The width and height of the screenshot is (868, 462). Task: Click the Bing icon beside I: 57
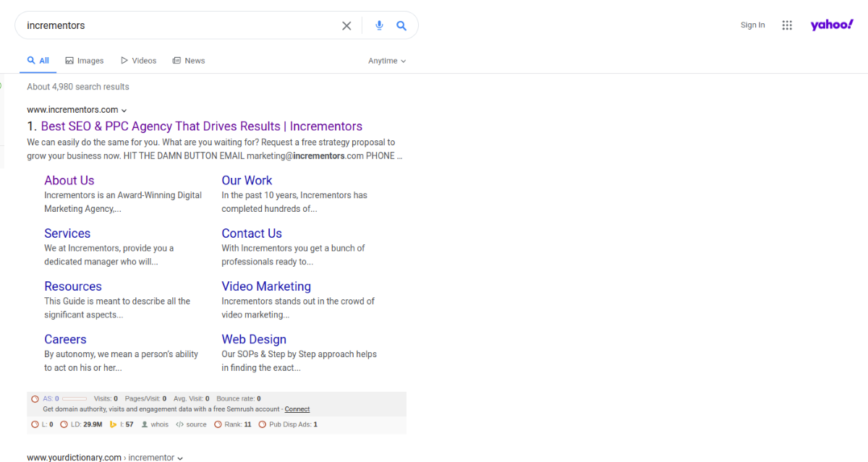point(113,424)
